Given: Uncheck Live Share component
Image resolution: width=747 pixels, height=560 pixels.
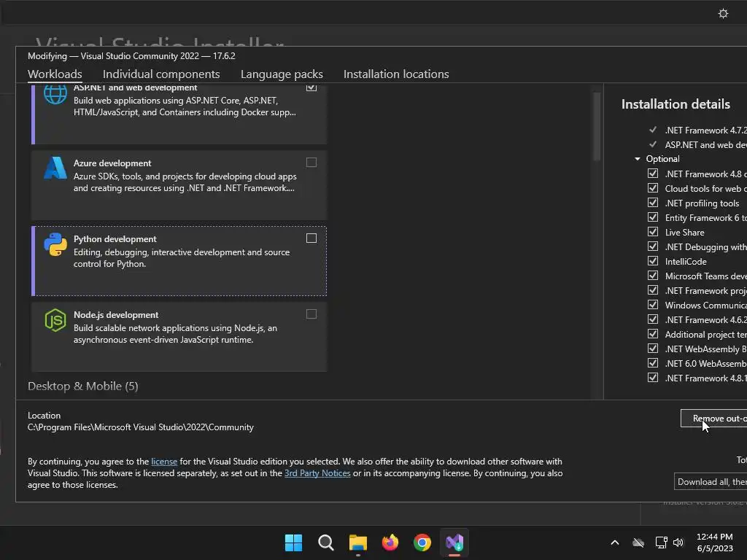Looking at the screenshot, I should 653,233.
